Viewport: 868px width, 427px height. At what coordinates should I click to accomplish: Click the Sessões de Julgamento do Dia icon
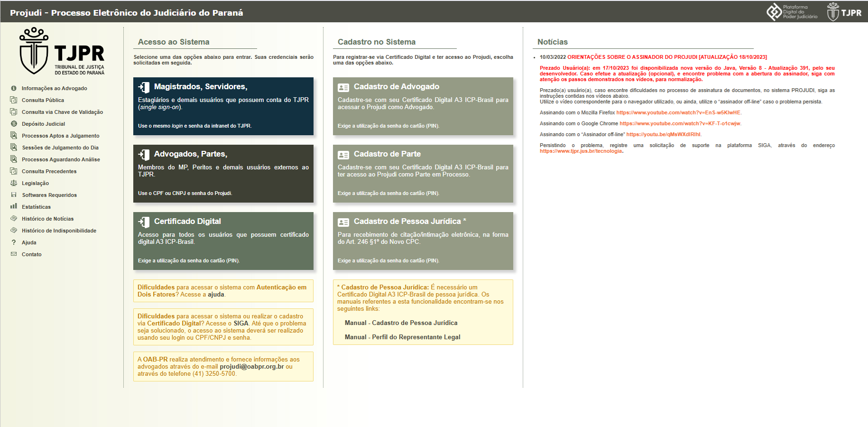(14, 148)
